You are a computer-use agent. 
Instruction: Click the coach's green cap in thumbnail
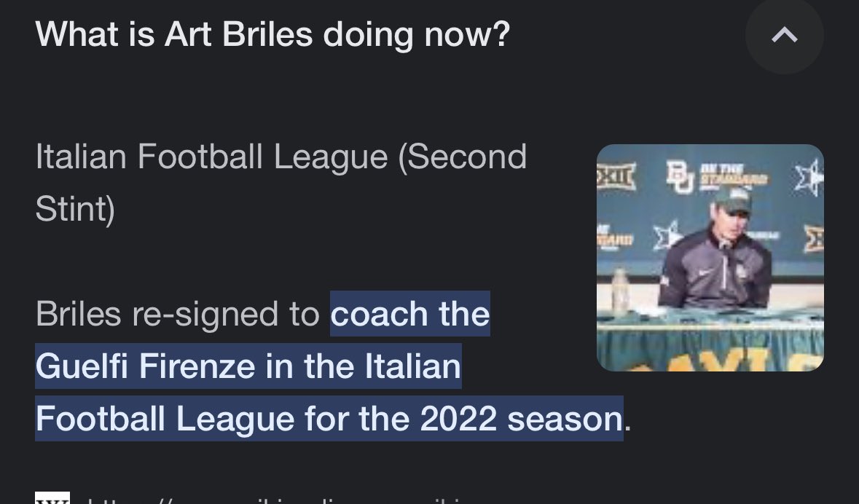tap(732, 200)
